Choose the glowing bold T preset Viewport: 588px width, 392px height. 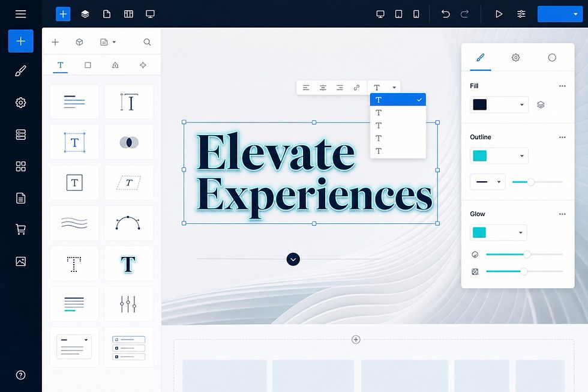[x=129, y=264]
